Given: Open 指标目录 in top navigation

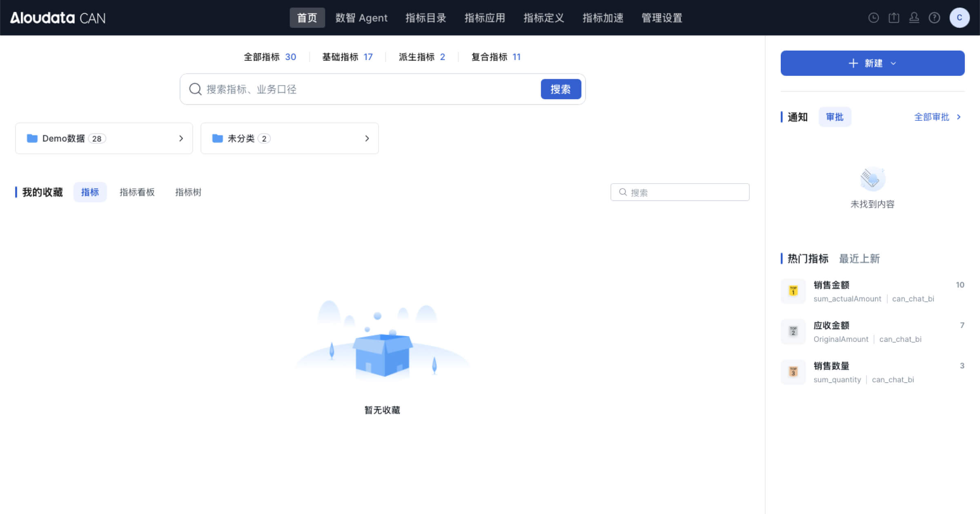Looking at the screenshot, I should point(425,18).
